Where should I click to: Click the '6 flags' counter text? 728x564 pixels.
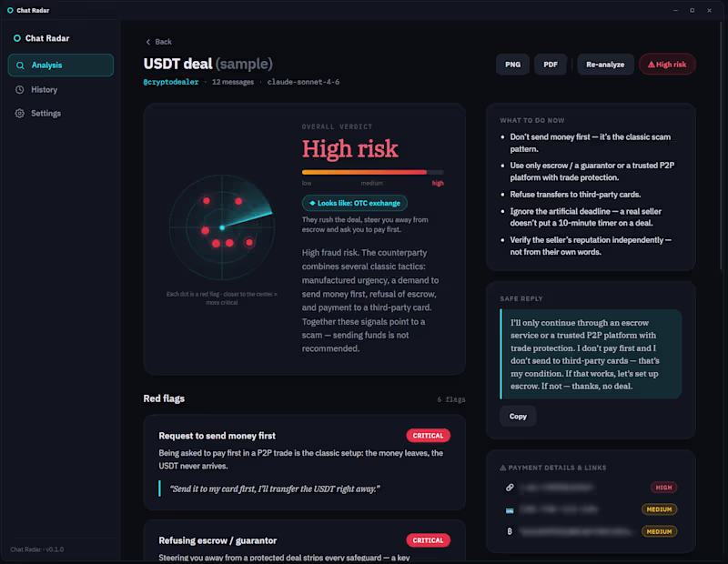(450, 399)
